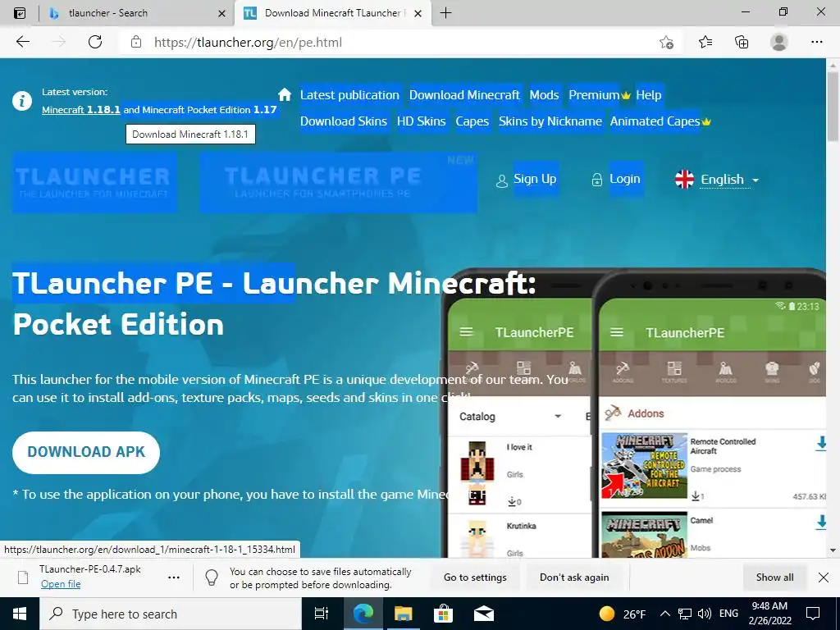This screenshot has width=840, height=630.
Task: Open File Explorer from taskbar
Action: click(404, 614)
